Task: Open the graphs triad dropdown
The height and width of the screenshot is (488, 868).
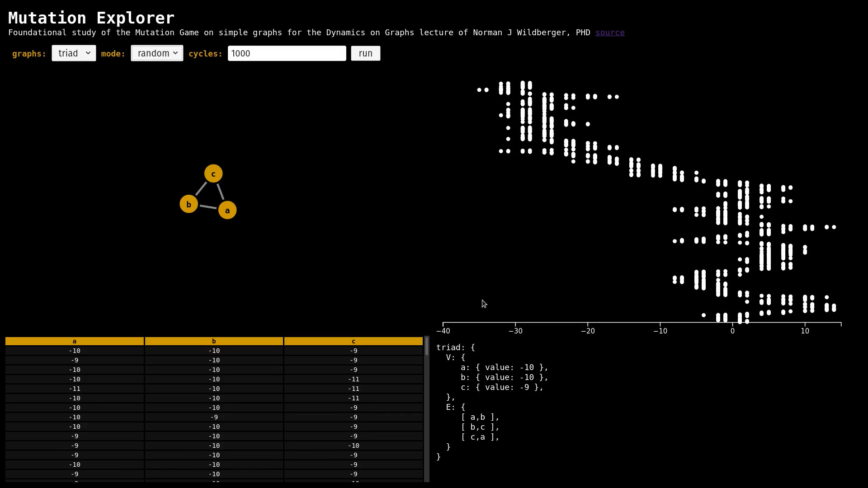Action: (74, 53)
